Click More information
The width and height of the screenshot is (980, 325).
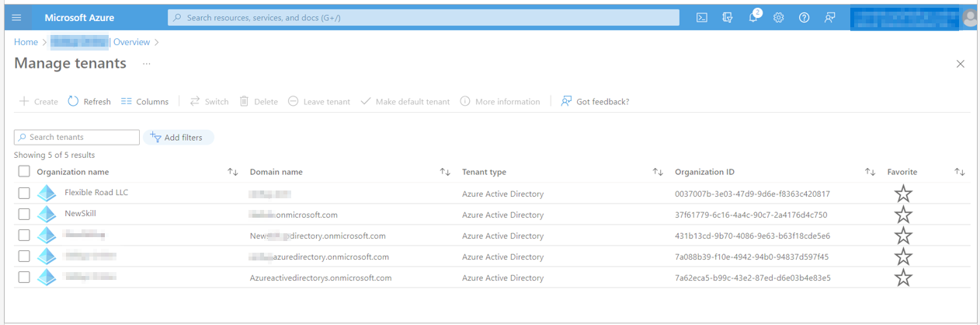click(x=500, y=101)
